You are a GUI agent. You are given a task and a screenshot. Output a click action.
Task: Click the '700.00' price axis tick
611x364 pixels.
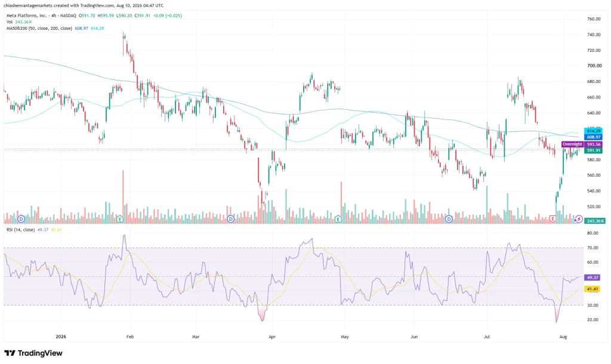594,66
